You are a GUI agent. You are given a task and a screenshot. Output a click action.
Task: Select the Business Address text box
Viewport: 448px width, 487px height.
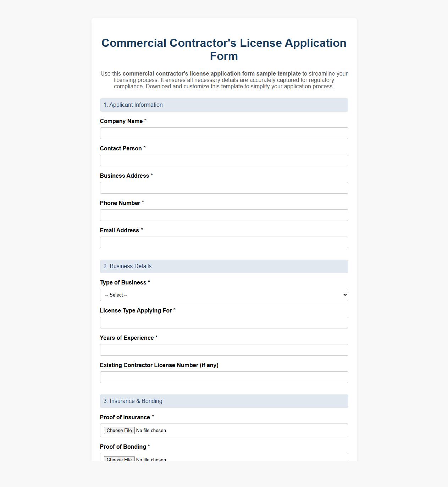point(224,188)
